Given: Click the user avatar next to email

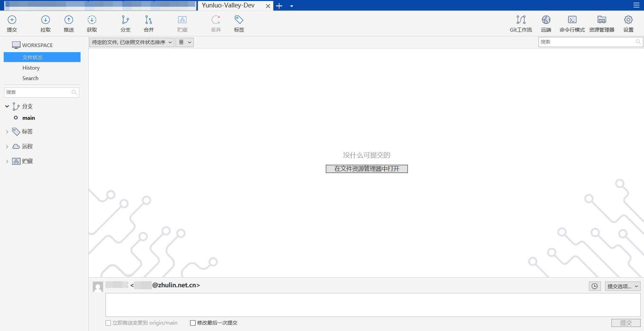Looking at the screenshot, I should pyautogui.click(x=98, y=287).
